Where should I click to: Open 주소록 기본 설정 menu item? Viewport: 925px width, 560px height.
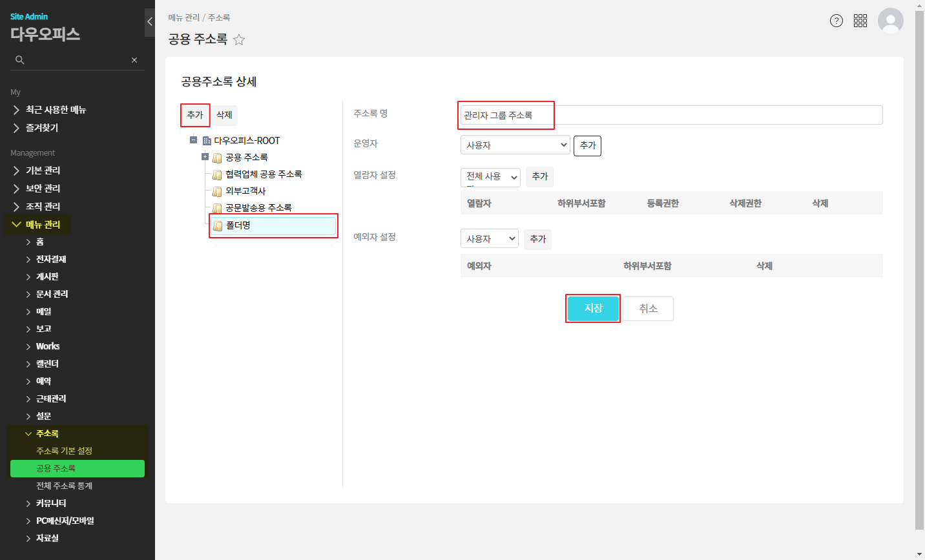click(64, 451)
